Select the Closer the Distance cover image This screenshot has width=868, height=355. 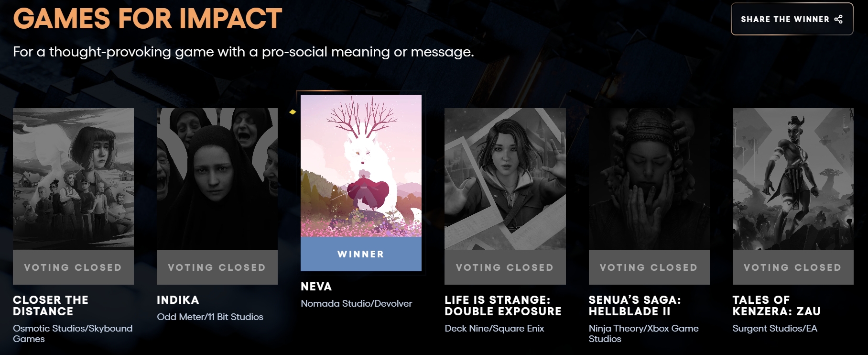pyautogui.click(x=73, y=179)
